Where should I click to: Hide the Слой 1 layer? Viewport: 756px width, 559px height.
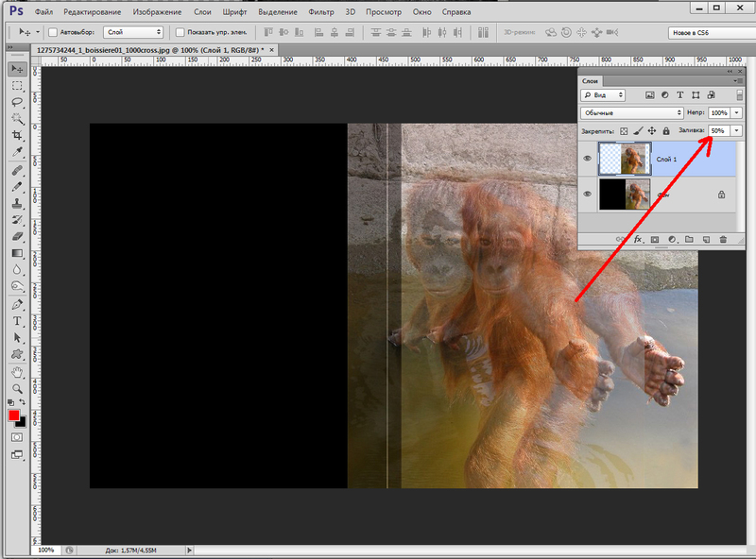[587, 159]
